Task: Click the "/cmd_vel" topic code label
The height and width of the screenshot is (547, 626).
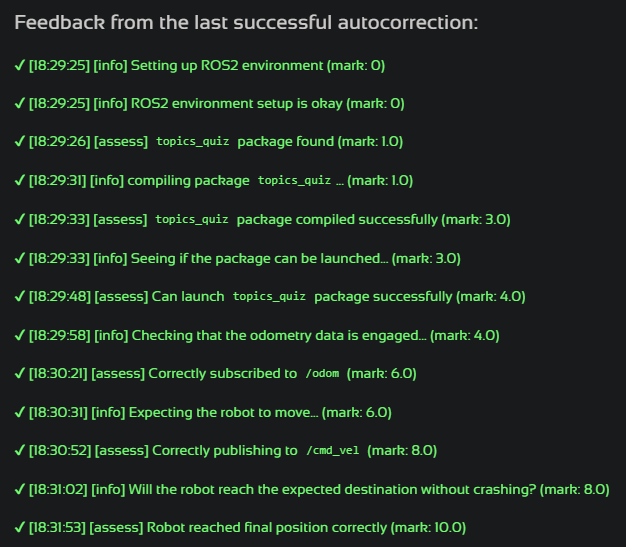Action: coord(332,451)
